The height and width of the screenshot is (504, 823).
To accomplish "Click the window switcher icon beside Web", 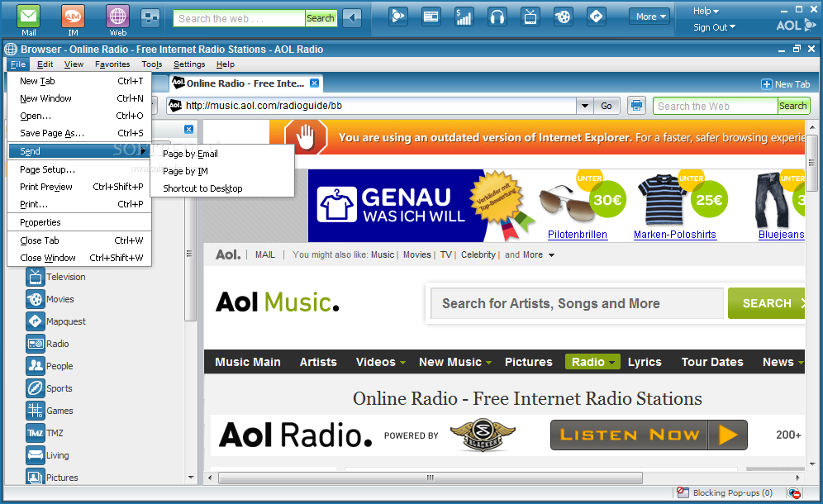I will [x=150, y=18].
